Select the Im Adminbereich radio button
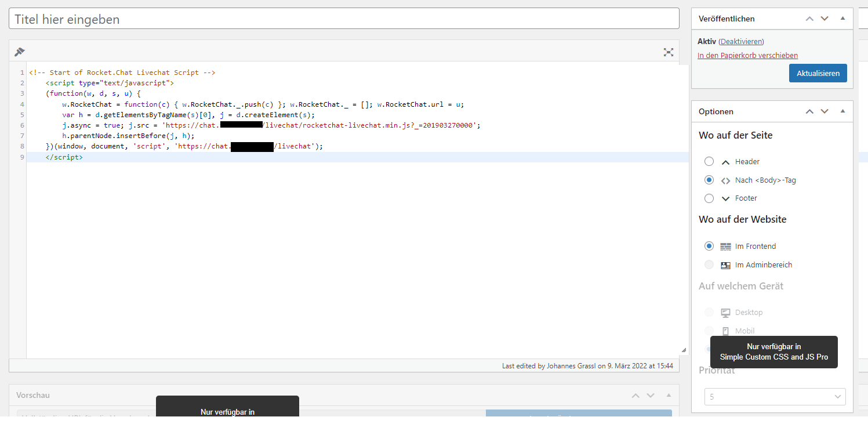868x424 pixels. click(709, 264)
